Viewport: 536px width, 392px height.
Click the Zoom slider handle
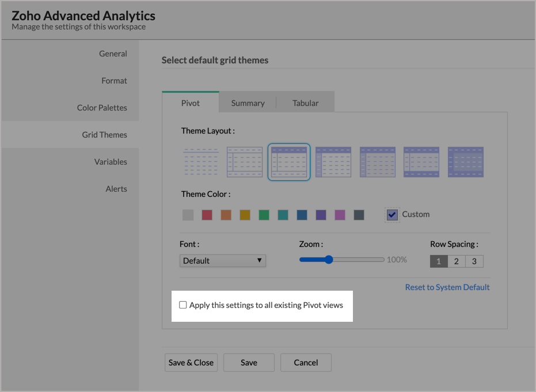click(329, 260)
